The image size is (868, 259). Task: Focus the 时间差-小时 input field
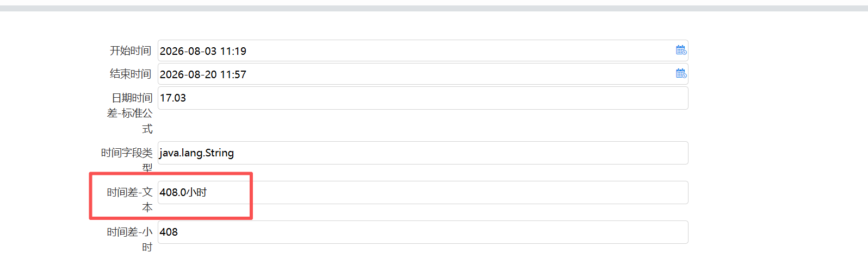coord(423,232)
